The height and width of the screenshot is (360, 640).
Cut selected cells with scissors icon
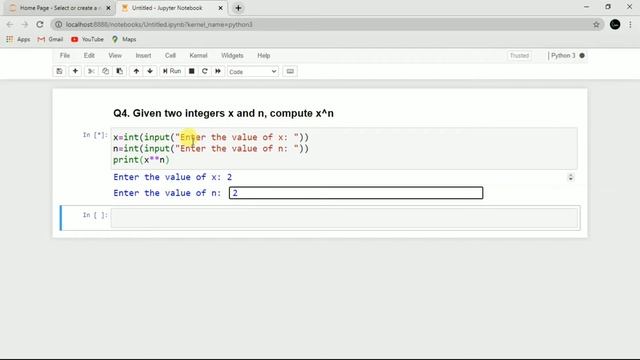[91, 71]
